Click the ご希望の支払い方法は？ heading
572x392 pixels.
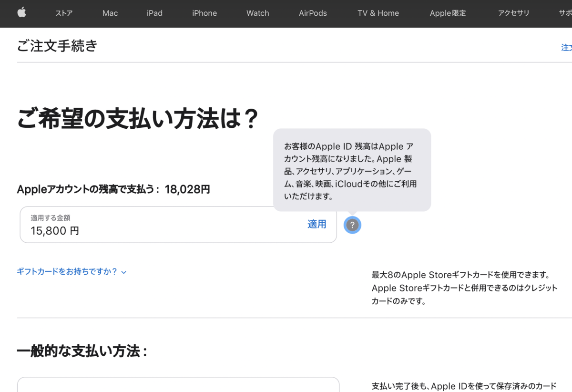[137, 118]
